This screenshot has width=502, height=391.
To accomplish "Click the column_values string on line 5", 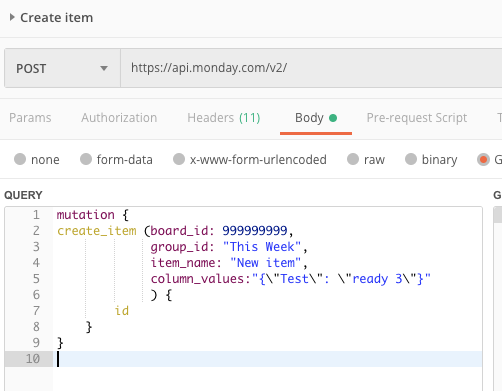I will (341, 279).
